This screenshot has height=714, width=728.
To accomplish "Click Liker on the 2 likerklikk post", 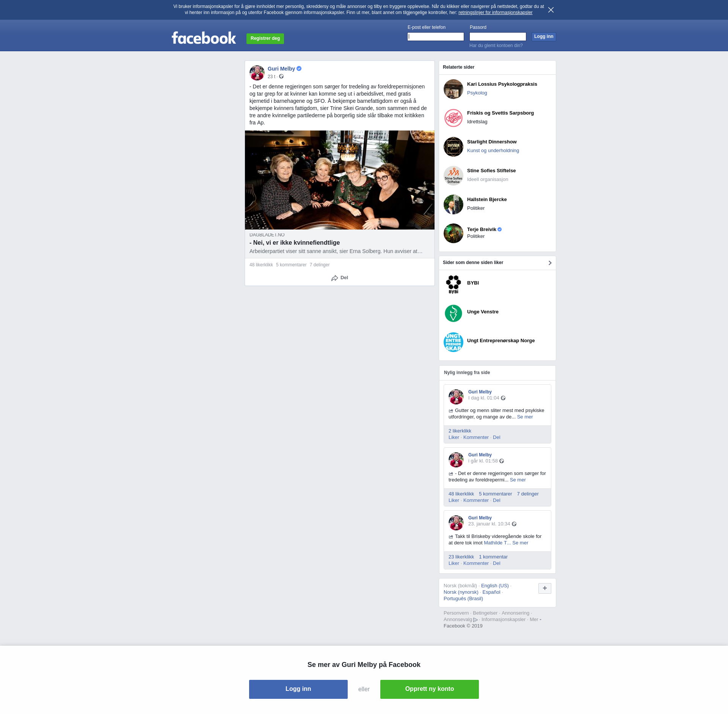I will (454, 437).
